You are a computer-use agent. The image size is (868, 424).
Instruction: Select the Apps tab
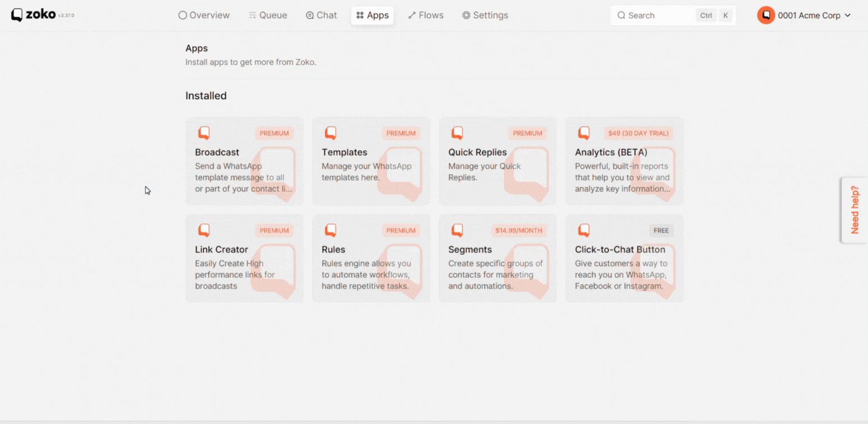(372, 15)
